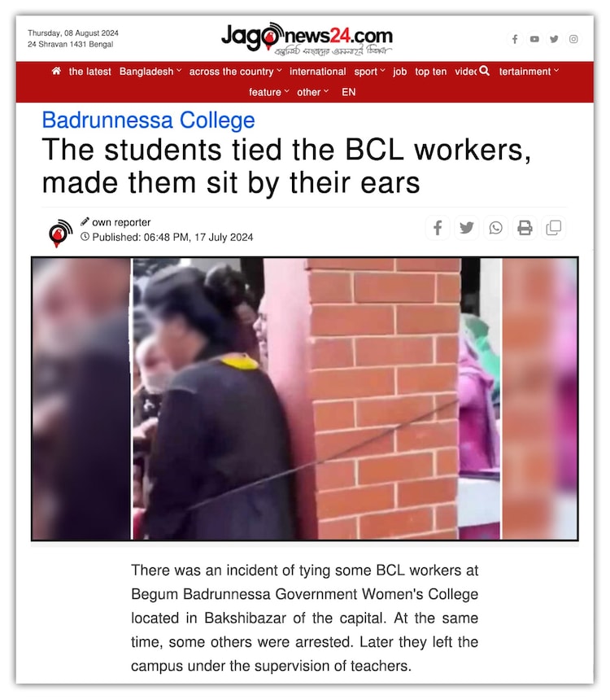Image resolution: width=610 pixels, height=700 pixels.
Task: Open Instagram icon in header
Action: (573, 39)
